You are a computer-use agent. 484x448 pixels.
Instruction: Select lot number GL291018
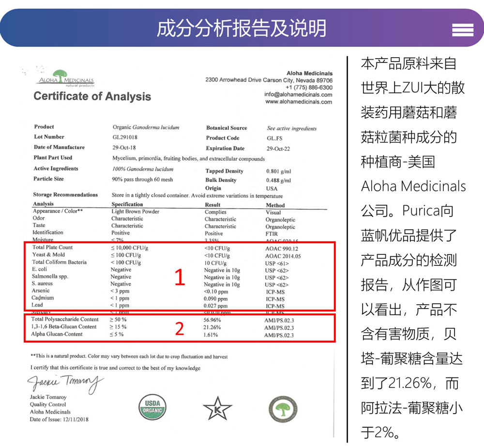125,137
